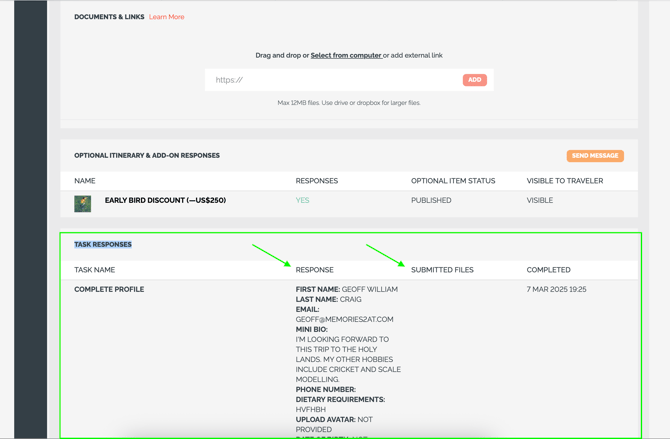This screenshot has height=439, width=670.
Task: Click the NAME column header
Action: [x=85, y=181]
